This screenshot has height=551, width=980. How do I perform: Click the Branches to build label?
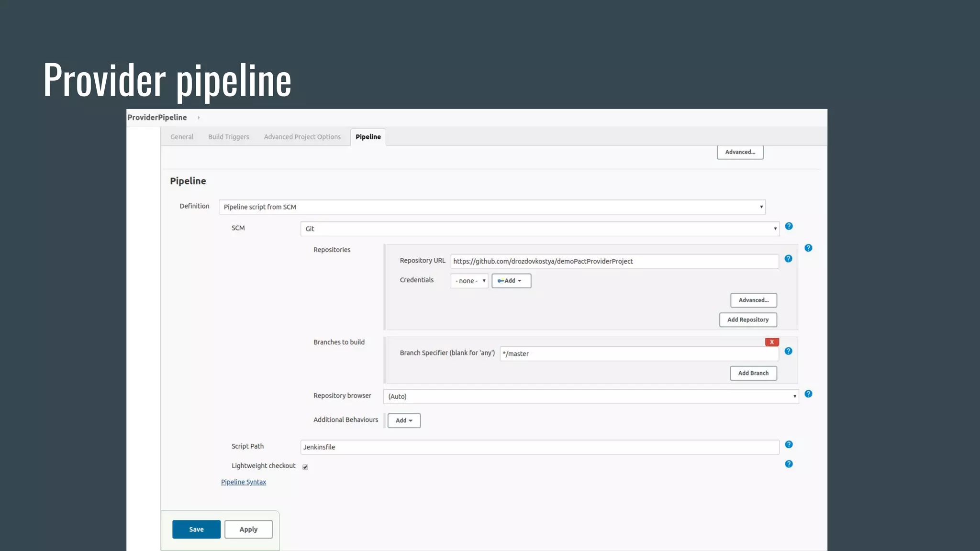(x=339, y=342)
